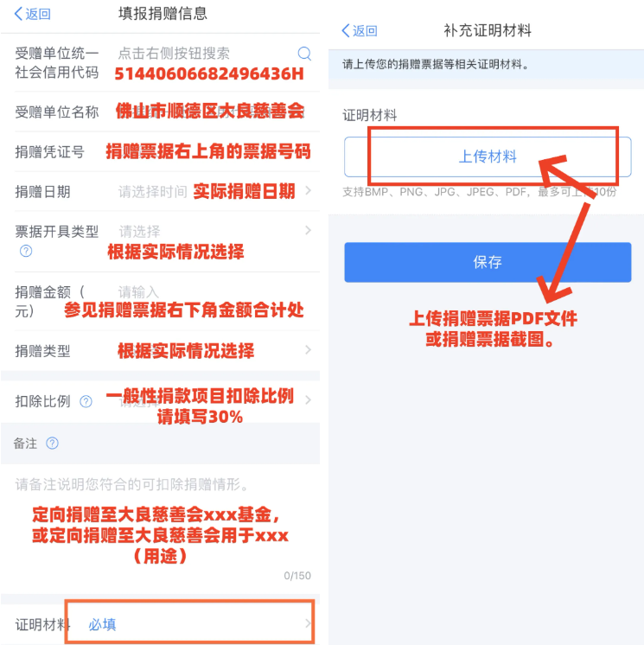
Task: Tap 返回 back arrow on 补充证明材料 page
Action: click(360, 30)
